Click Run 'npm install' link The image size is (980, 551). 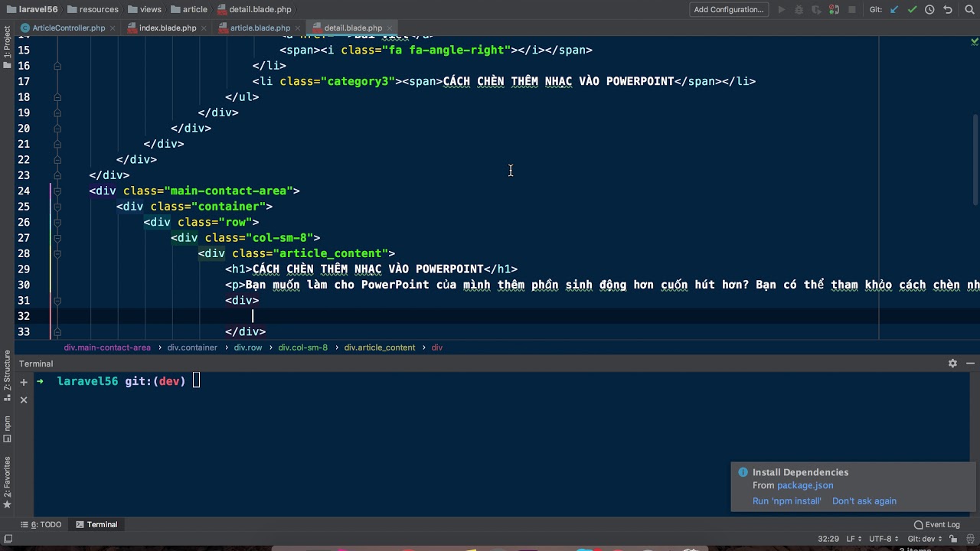786,501
